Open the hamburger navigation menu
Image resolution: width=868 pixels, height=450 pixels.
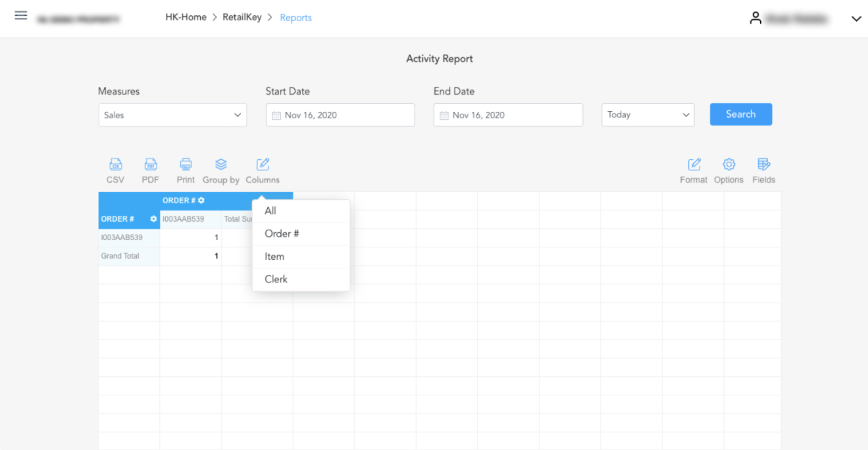coord(21,15)
